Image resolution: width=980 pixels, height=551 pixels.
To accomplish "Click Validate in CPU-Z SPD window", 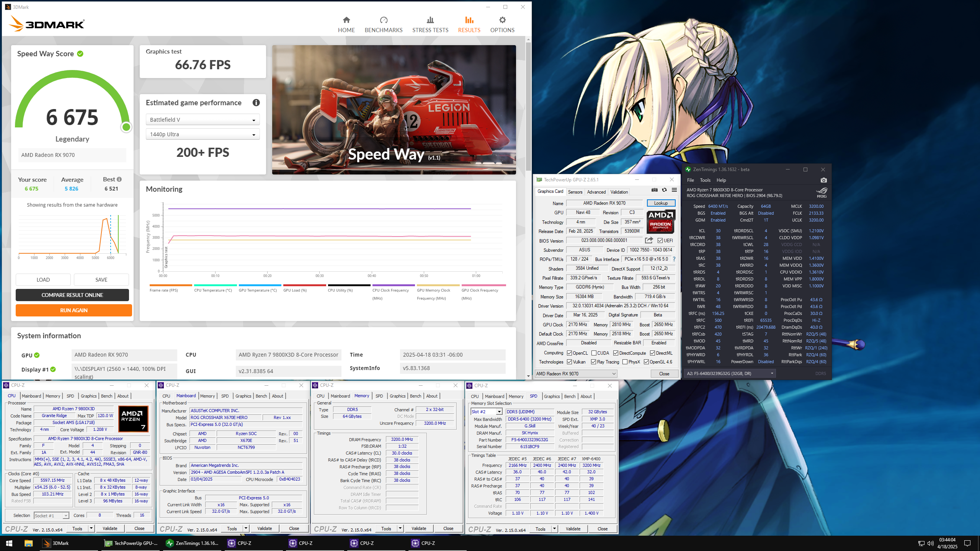I will coord(573,529).
